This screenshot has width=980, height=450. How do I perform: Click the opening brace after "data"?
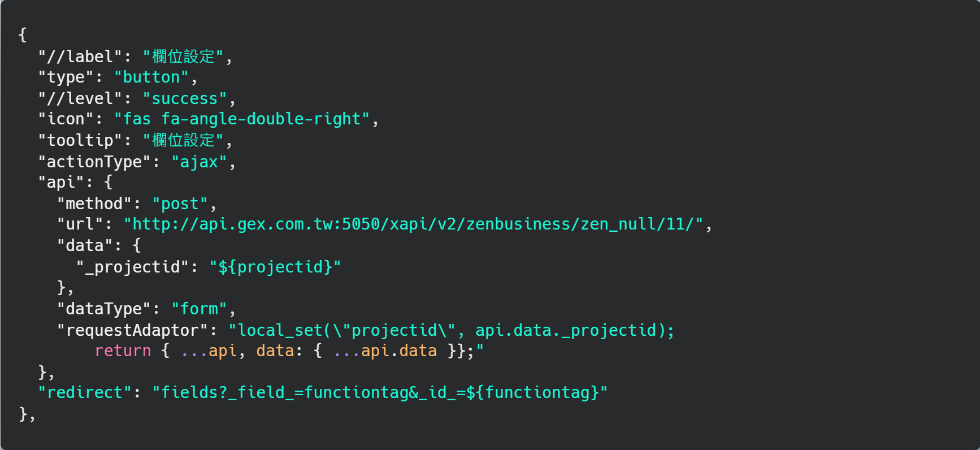coord(137,246)
